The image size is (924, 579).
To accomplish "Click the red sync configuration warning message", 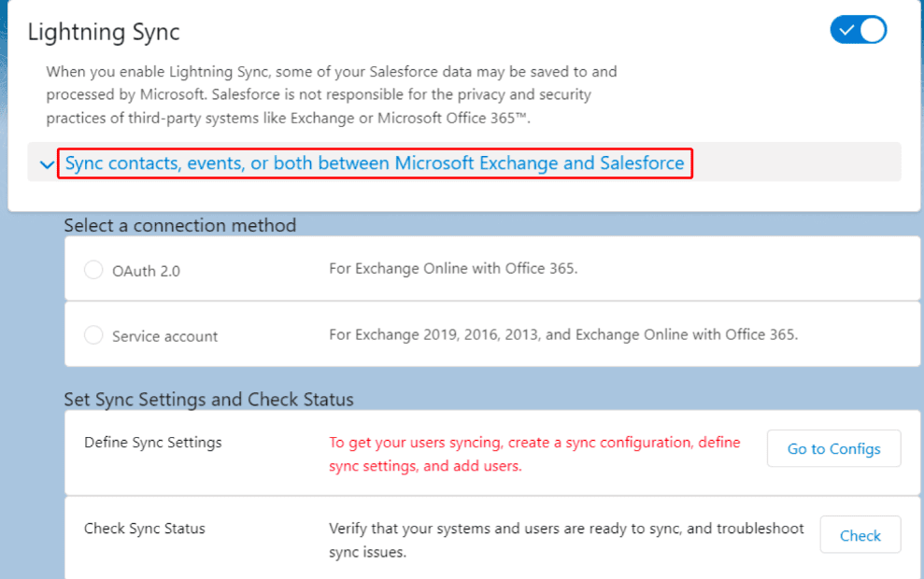I will tap(534, 454).
